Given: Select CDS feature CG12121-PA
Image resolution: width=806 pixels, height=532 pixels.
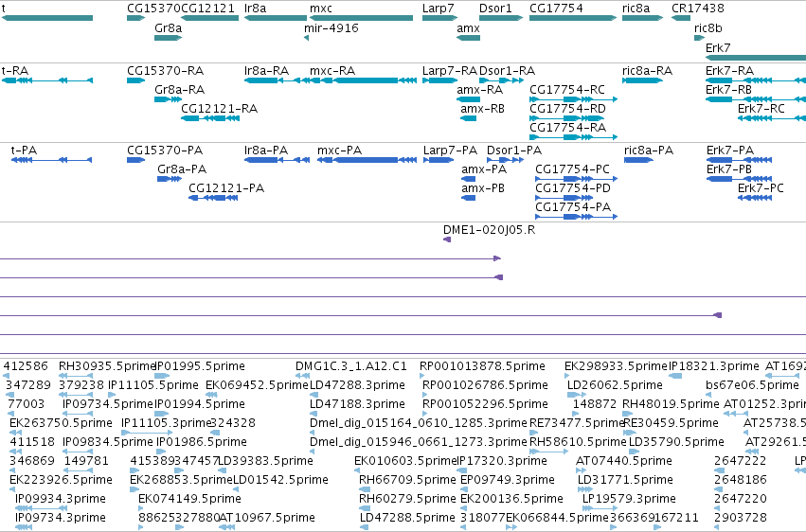Looking at the screenshot, I should point(213,198).
